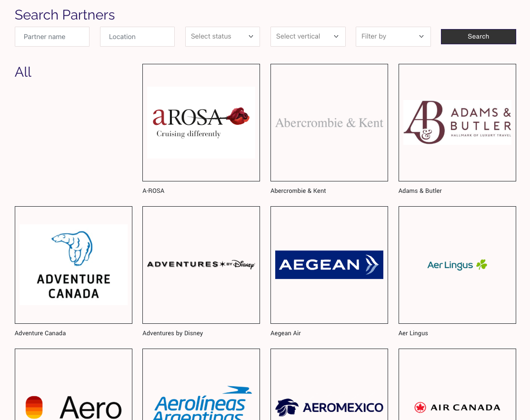Open the Select vertical dropdown
The width and height of the screenshot is (530, 420).
(x=308, y=37)
